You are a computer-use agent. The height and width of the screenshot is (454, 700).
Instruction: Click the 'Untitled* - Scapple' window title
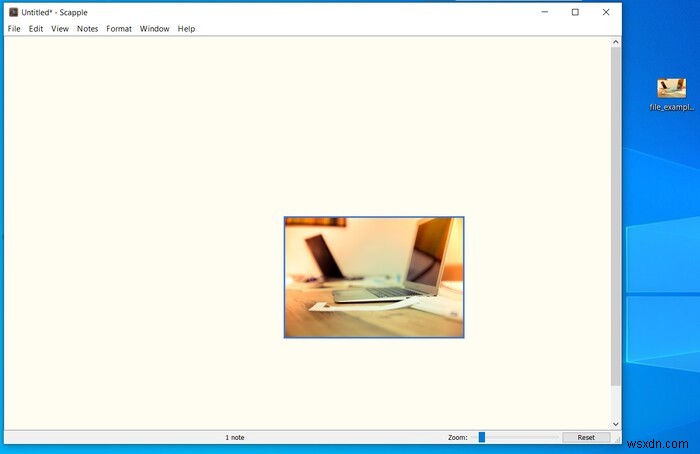[54, 12]
